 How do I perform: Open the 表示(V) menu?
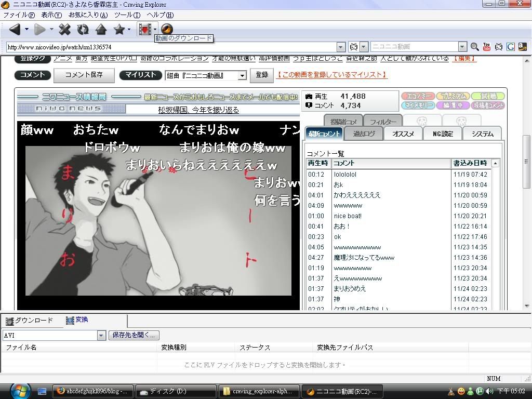(x=51, y=15)
